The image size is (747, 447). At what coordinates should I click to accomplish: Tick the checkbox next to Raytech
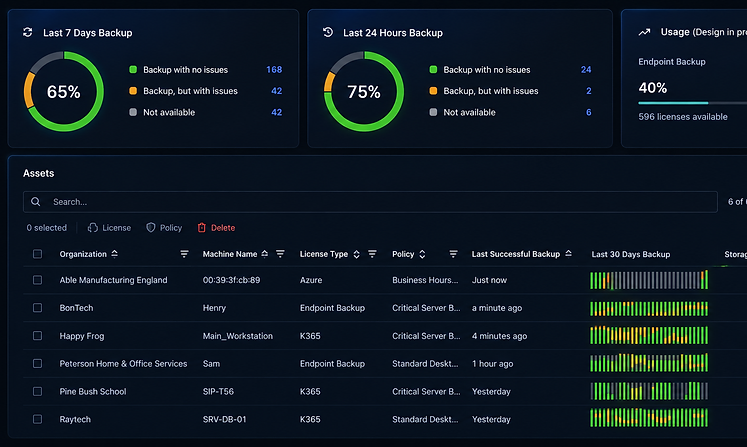37,419
